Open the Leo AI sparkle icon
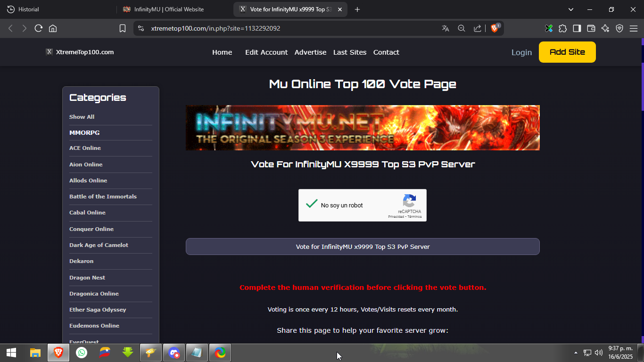 click(605, 28)
